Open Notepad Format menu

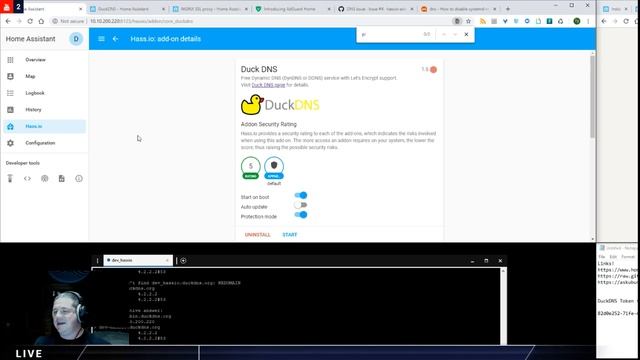coord(628,257)
